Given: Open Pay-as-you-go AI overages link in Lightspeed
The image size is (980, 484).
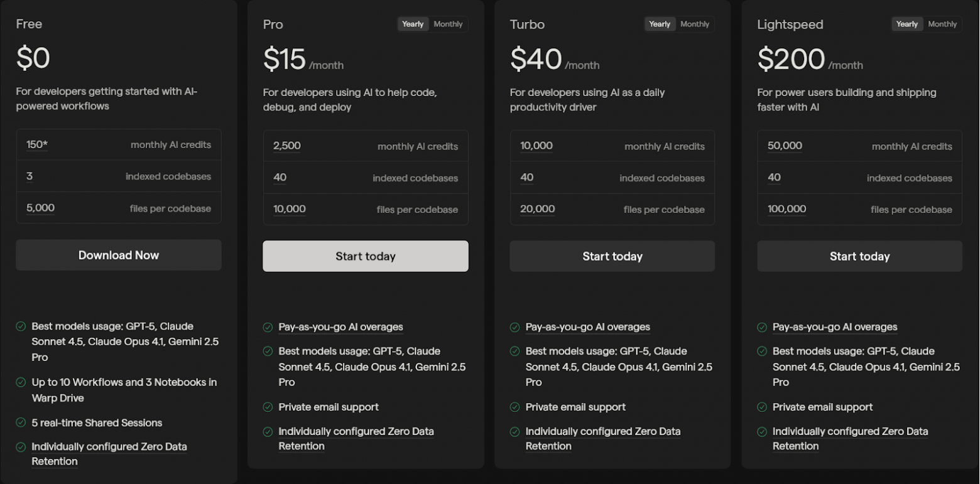Looking at the screenshot, I should pyautogui.click(x=834, y=327).
